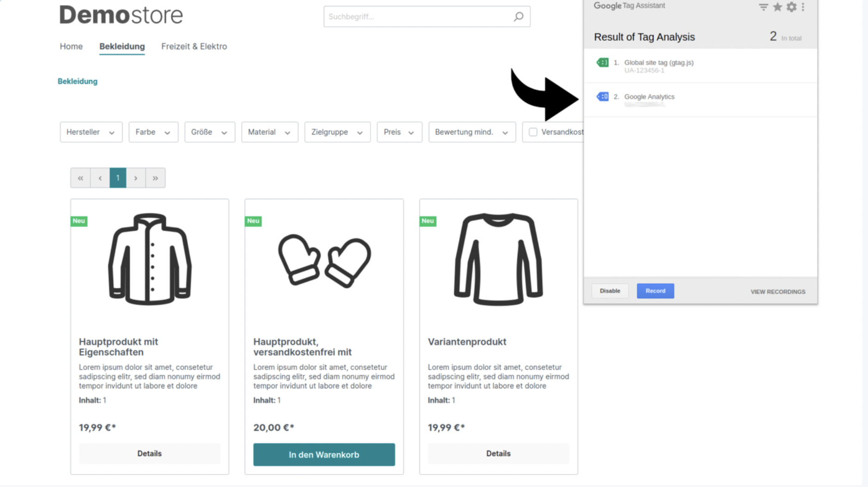Image resolution: width=868 pixels, height=487 pixels.
Task: Click the star icon in Tag Assistant
Action: point(778,7)
